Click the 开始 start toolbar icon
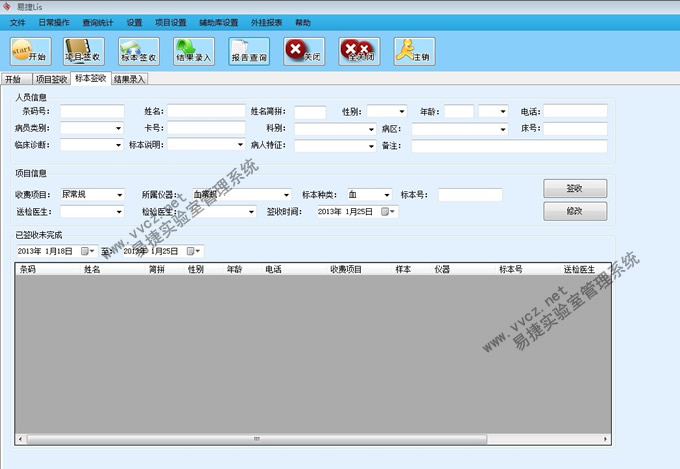 click(30, 51)
